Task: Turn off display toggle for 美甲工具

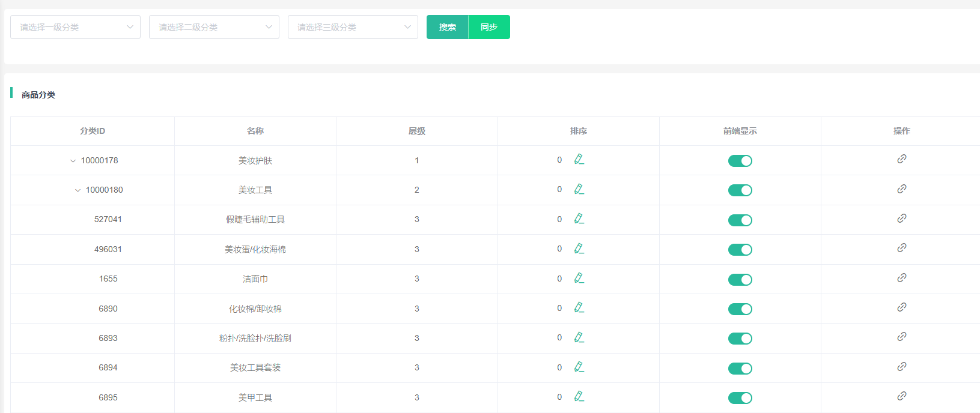Action: click(x=740, y=398)
